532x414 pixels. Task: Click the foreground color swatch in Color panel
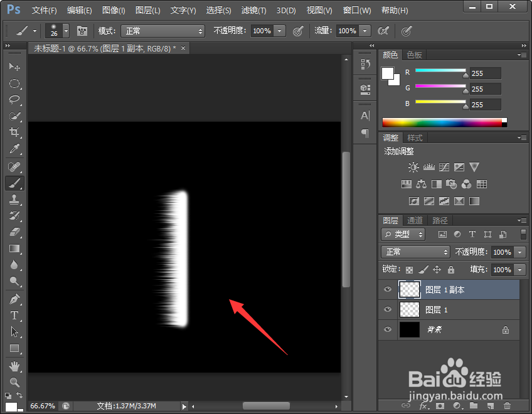coord(388,73)
